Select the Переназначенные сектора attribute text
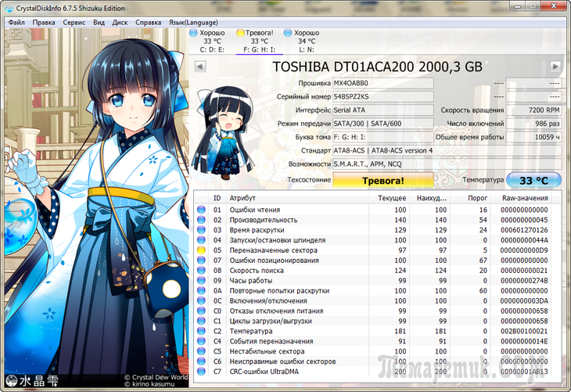The image size is (571, 392). point(274,250)
